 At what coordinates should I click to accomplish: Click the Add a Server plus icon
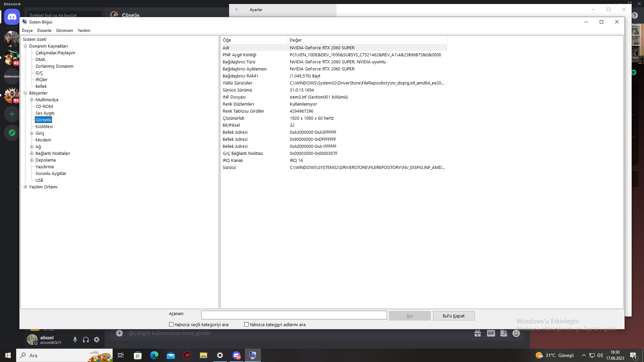[12, 114]
